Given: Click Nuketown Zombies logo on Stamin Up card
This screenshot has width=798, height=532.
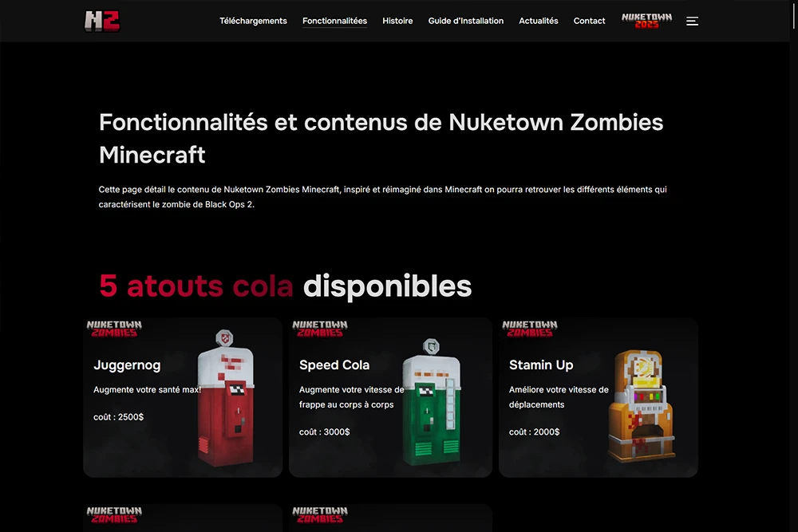Looking at the screenshot, I should coord(529,329).
